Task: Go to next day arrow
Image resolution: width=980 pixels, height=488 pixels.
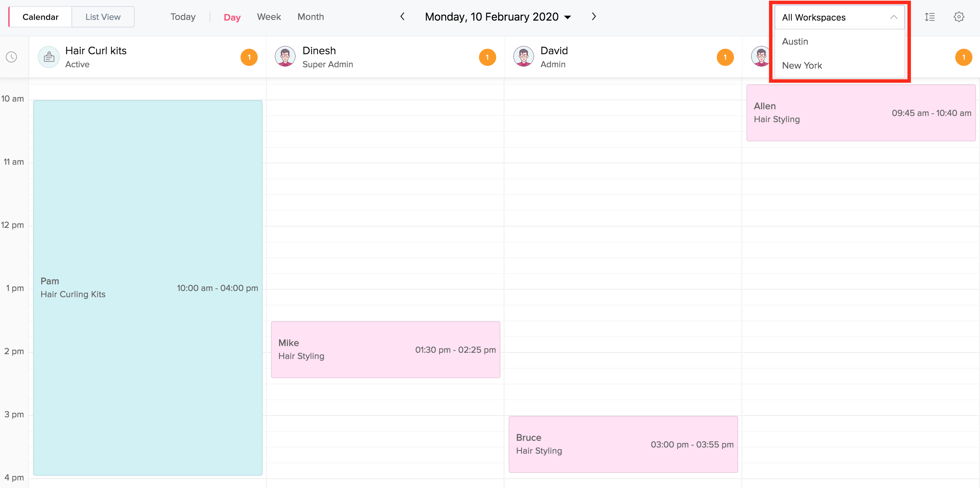Action: point(593,17)
